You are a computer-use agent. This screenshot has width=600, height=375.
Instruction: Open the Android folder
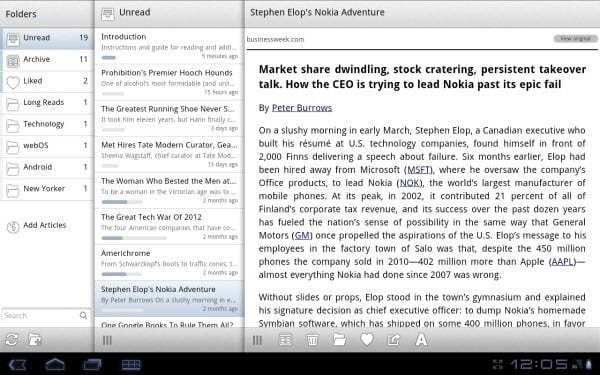47,168
